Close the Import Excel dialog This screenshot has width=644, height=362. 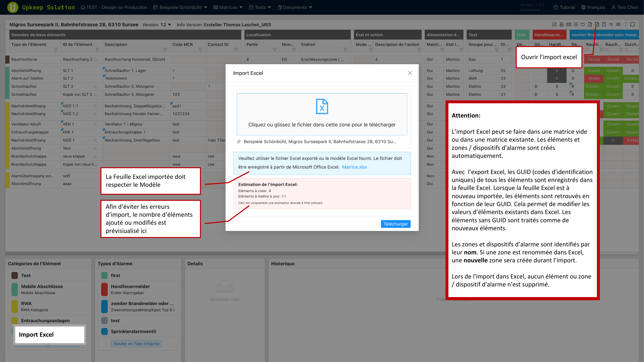[x=410, y=73]
